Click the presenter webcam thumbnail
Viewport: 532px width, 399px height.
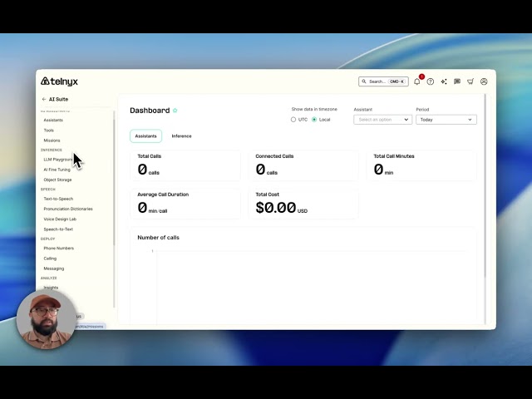pyautogui.click(x=46, y=320)
